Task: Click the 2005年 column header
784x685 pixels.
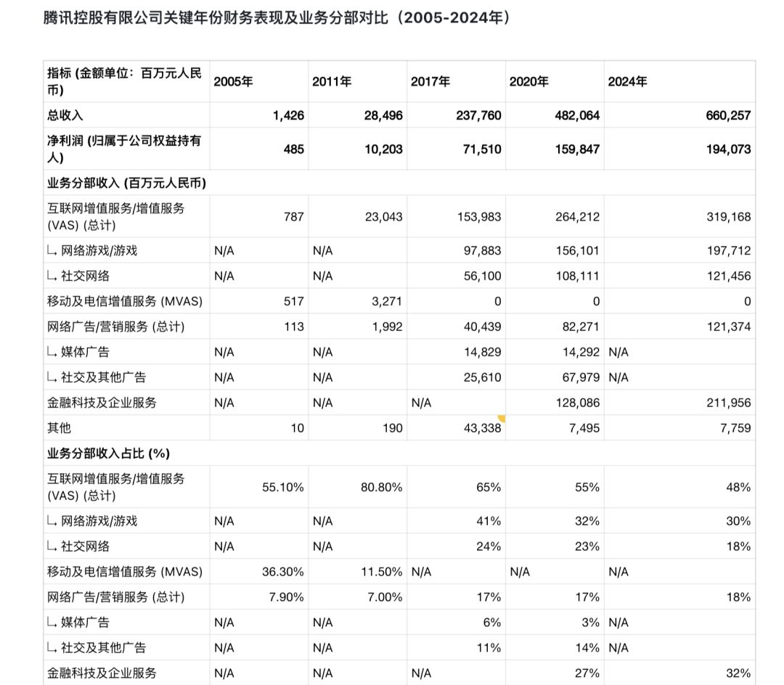Action: [233, 81]
